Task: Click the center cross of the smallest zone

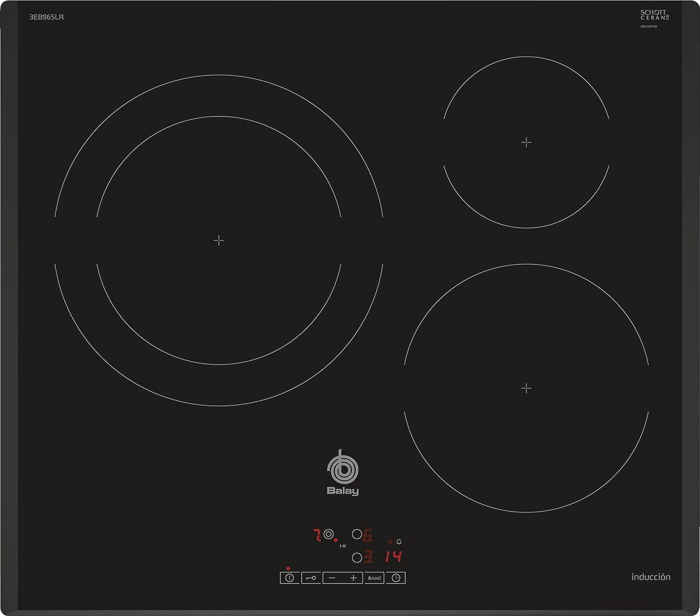Action: coord(526,142)
